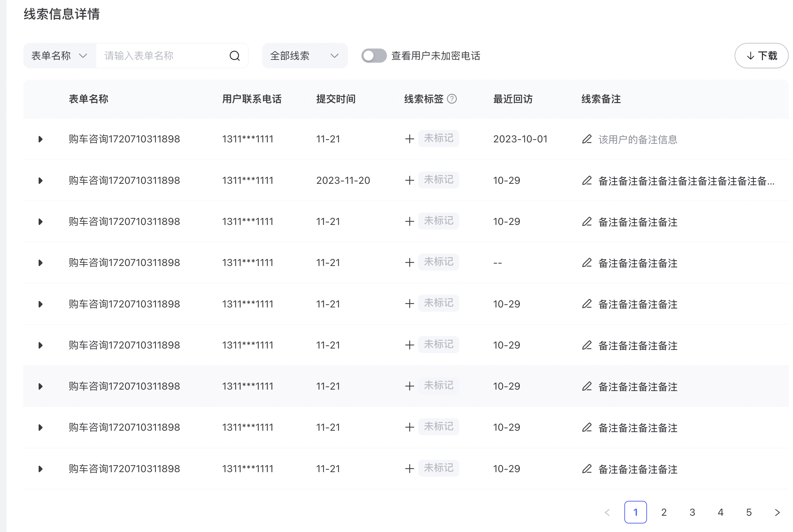The height and width of the screenshot is (532, 793).
Task: Edit the truncated long 备注 note pencil
Action: click(587, 181)
